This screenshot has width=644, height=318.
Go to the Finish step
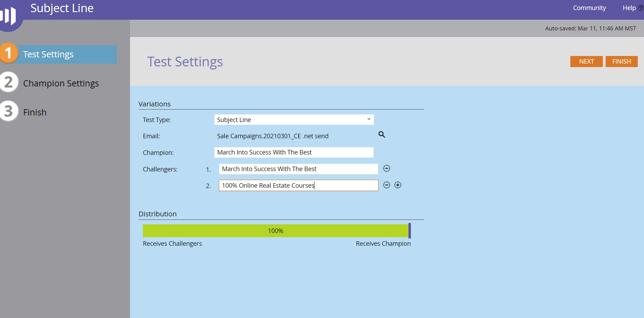click(x=35, y=112)
